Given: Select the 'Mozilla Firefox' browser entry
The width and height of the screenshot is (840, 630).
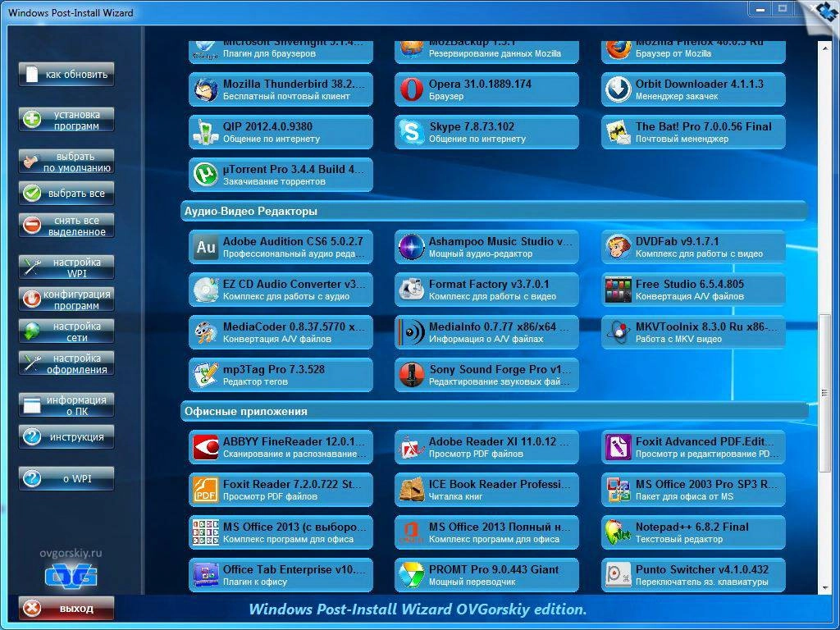Looking at the screenshot, I should coord(693,51).
